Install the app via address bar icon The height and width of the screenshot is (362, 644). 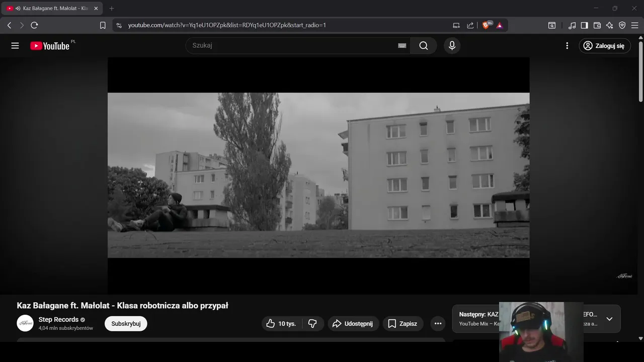tap(456, 25)
